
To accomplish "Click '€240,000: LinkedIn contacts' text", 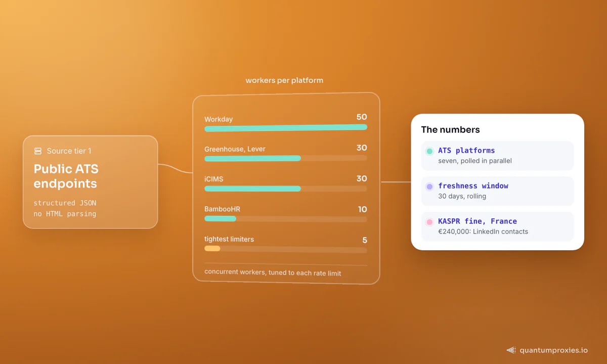I will [x=483, y=232].
